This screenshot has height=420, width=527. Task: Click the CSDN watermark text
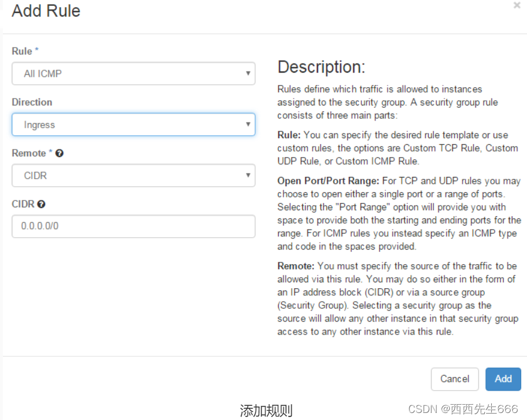pos(463,409)
